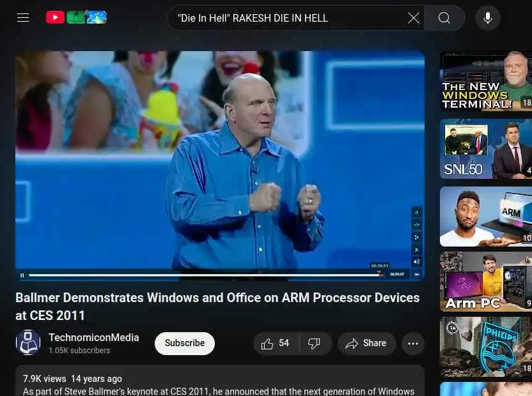Click the blue pixel-art logo tile

tap(97, 17)
